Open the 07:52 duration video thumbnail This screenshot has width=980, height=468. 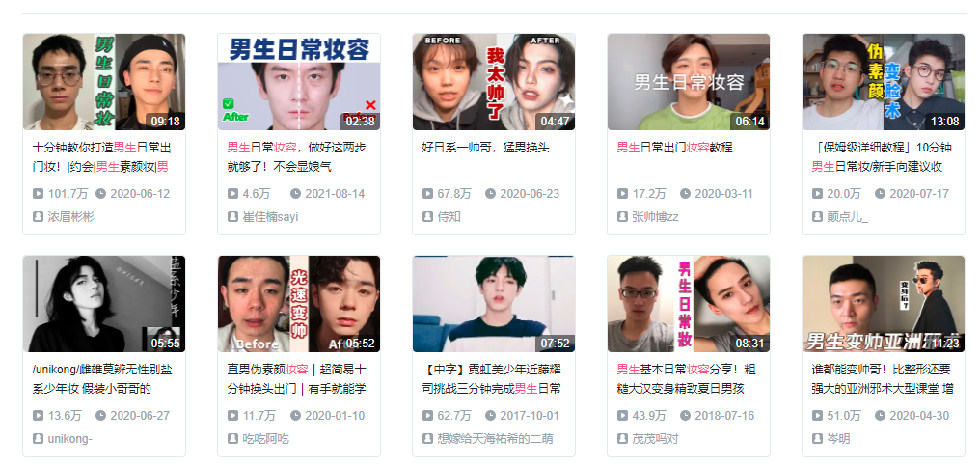pos(494,304)
